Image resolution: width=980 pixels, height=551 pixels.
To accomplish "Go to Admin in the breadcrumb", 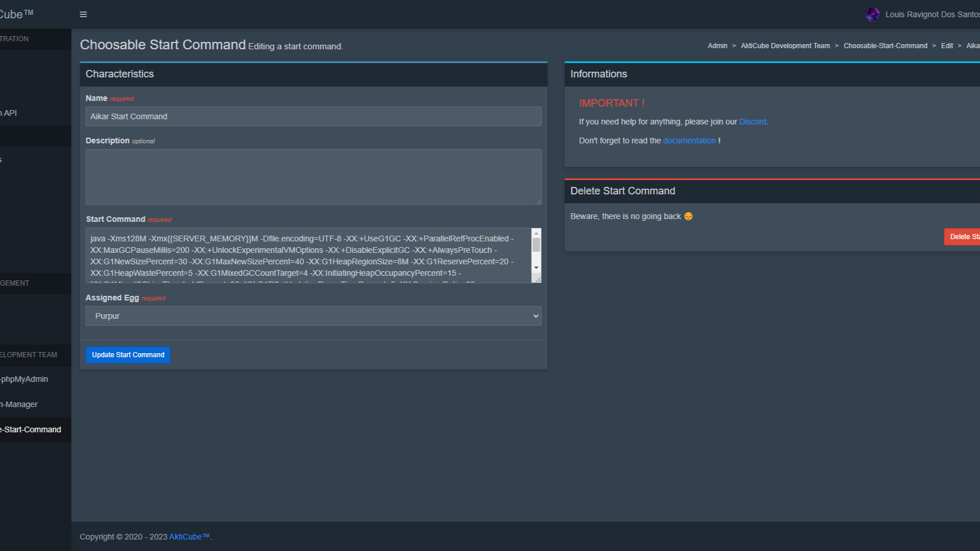I will click(x=717, y=46).
